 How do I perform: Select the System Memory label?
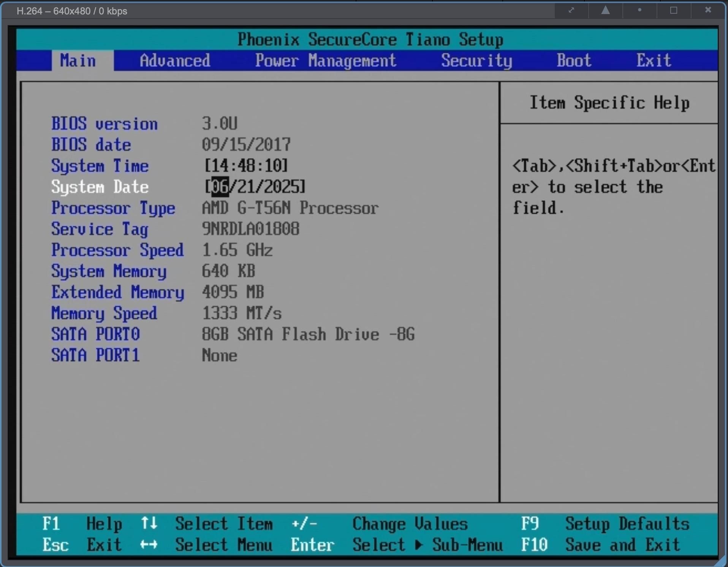[x=109, y=271]
